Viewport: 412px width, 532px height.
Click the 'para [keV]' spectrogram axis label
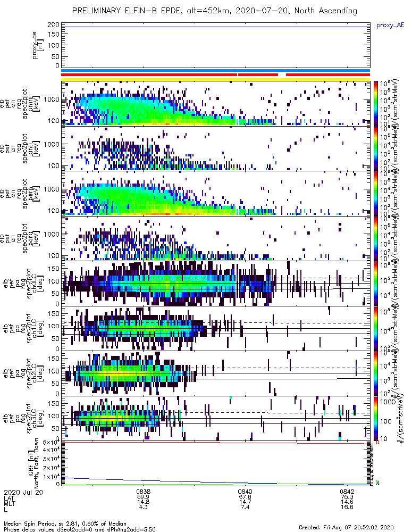(34, 238)
